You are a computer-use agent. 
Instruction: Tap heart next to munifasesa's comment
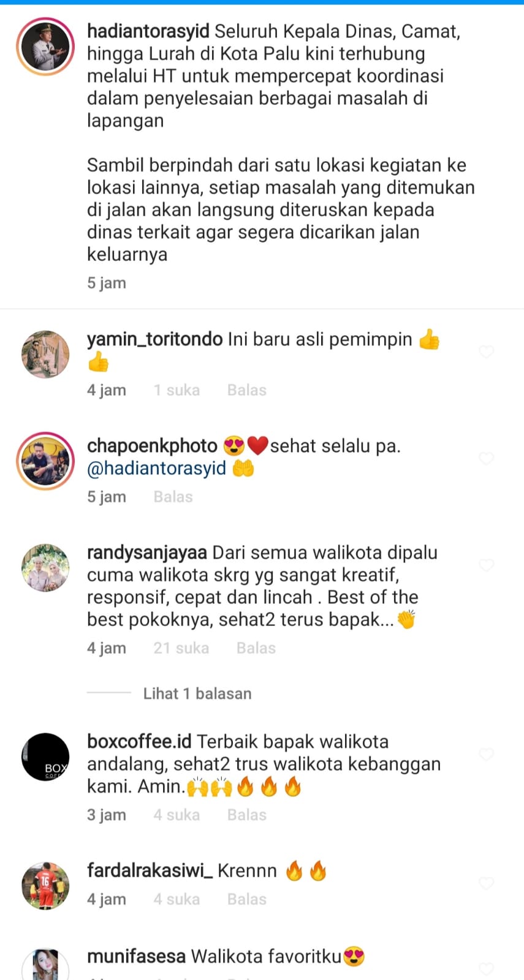pos(486,969)
